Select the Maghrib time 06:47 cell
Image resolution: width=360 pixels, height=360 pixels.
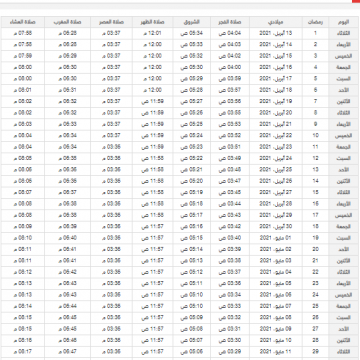(67, 352)
